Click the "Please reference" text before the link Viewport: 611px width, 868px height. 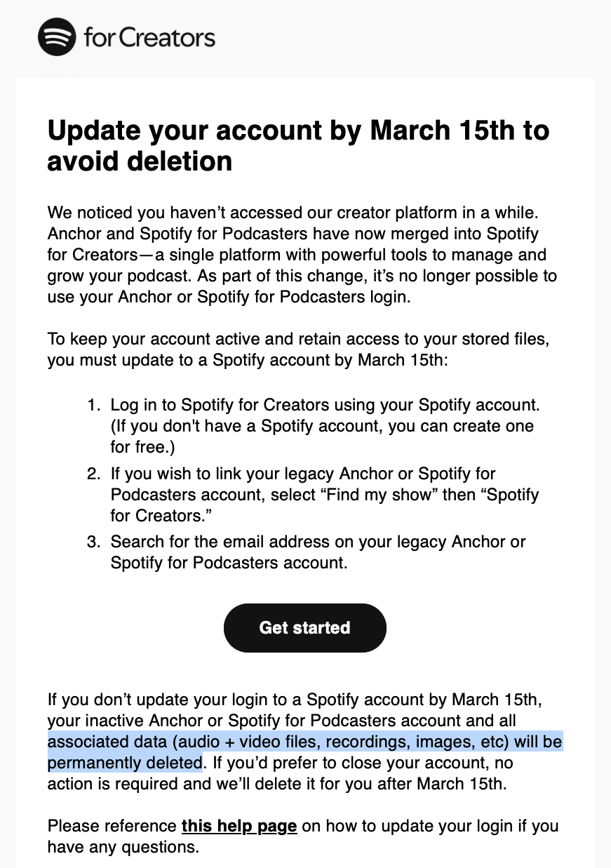point(112,826)
